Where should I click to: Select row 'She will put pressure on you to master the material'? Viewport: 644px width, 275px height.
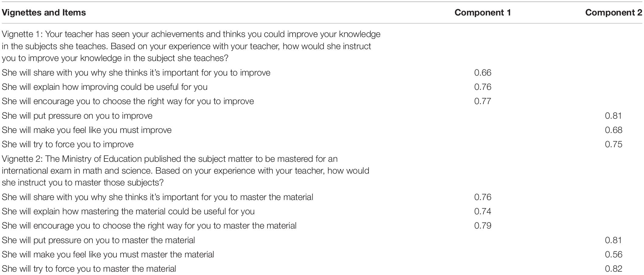(x=322, y=240)
